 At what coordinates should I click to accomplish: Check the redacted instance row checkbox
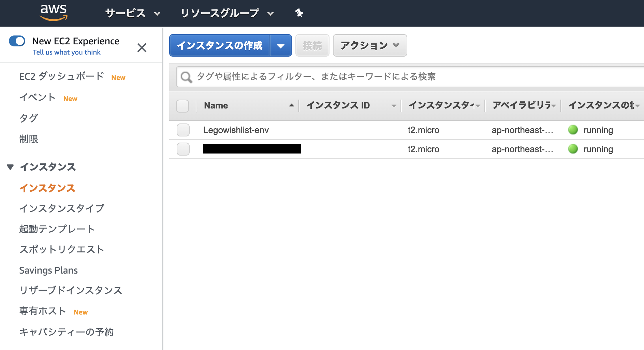[x=183, y=149]
